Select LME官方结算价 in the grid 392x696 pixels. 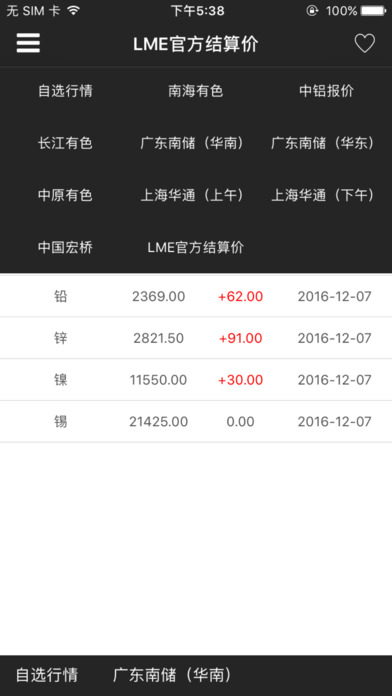point(195,247)
